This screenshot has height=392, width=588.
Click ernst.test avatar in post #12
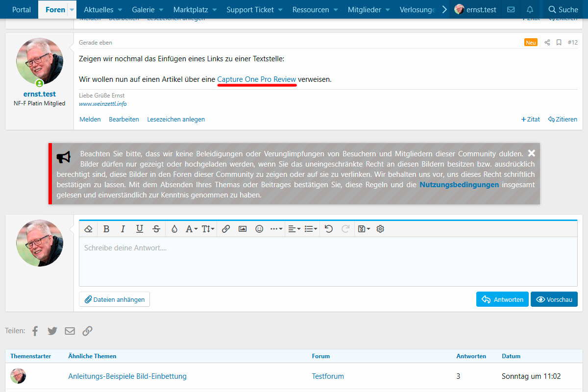coord(40,61)
